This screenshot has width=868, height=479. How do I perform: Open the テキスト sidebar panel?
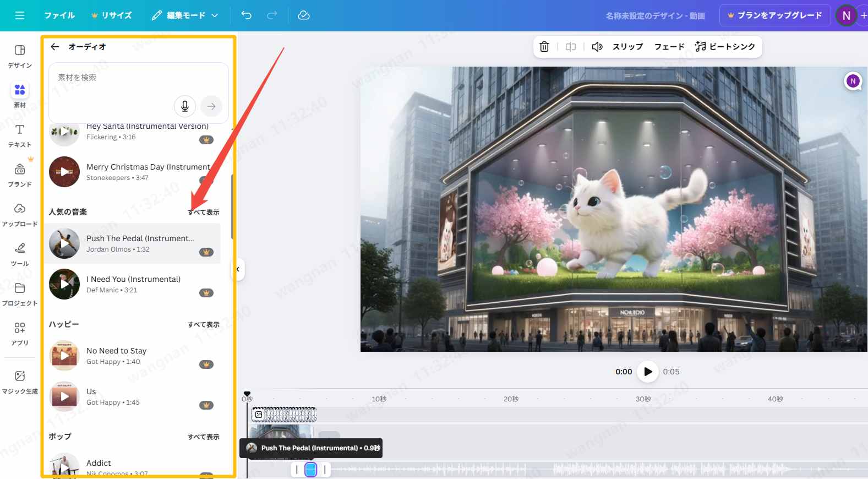(20, 135)
